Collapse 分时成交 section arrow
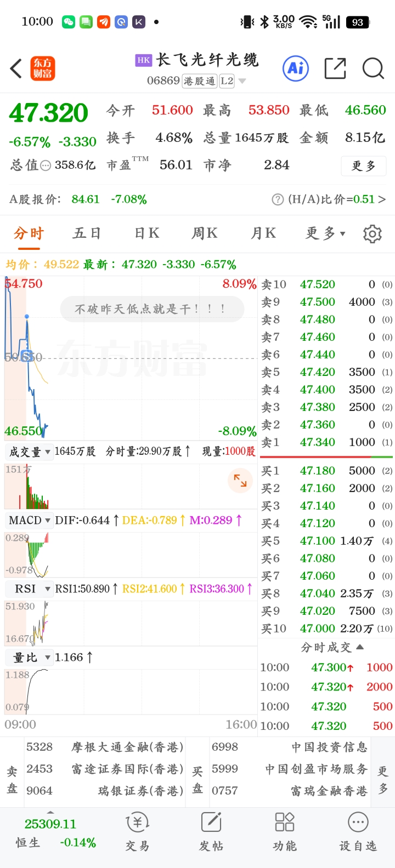This screenshot has width=395, height=868. 360,647
